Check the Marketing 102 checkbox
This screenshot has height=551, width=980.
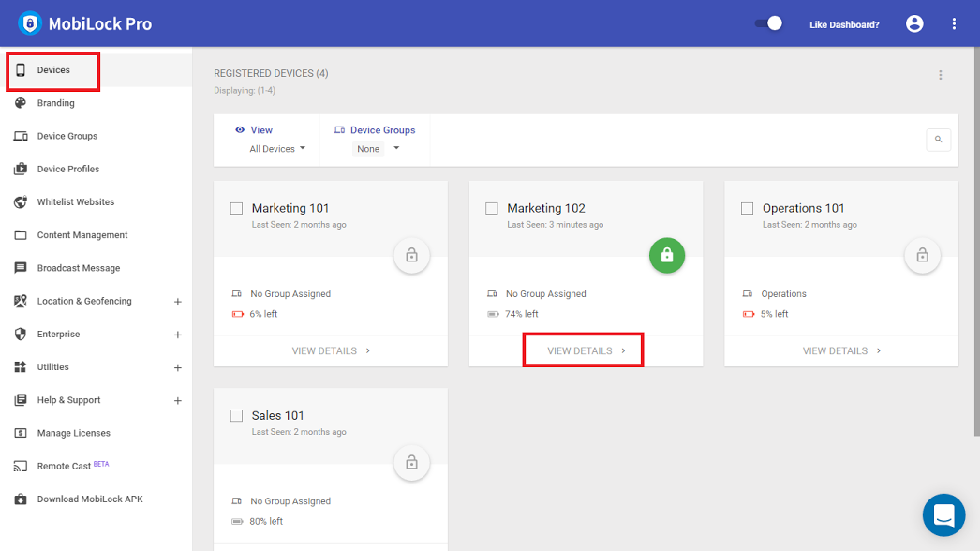coord(492,208)
